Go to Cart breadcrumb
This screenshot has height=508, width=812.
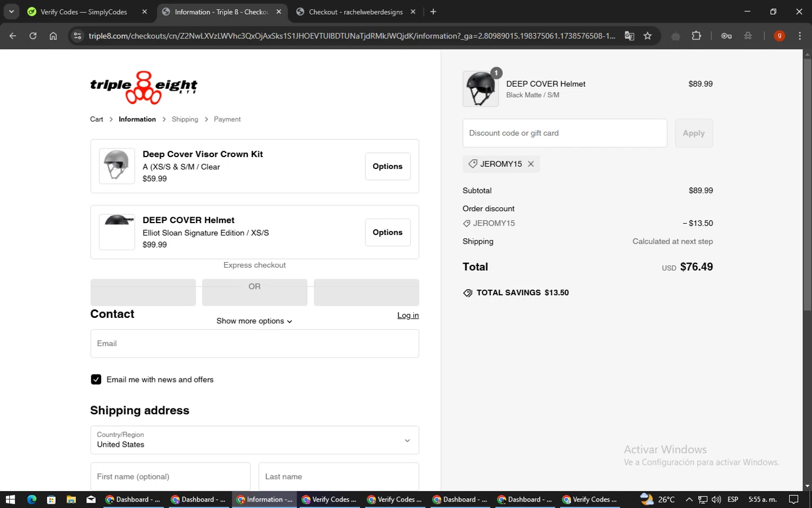96,119
